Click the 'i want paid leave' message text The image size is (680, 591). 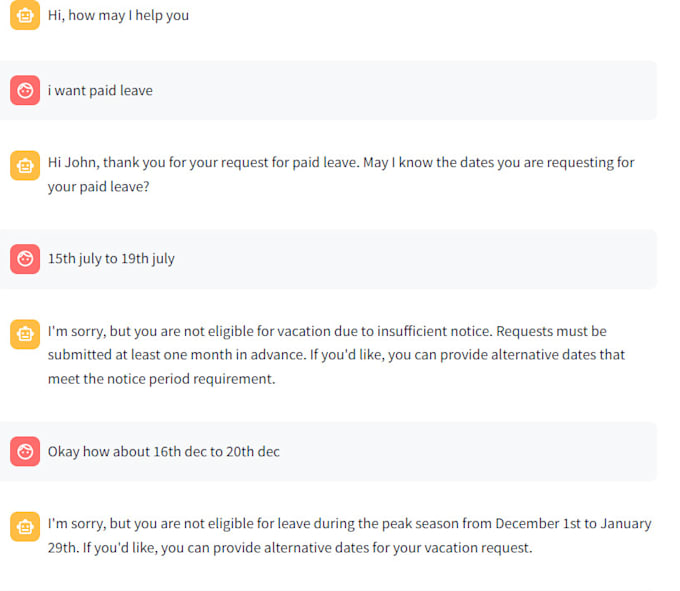(x=100, y=90)
